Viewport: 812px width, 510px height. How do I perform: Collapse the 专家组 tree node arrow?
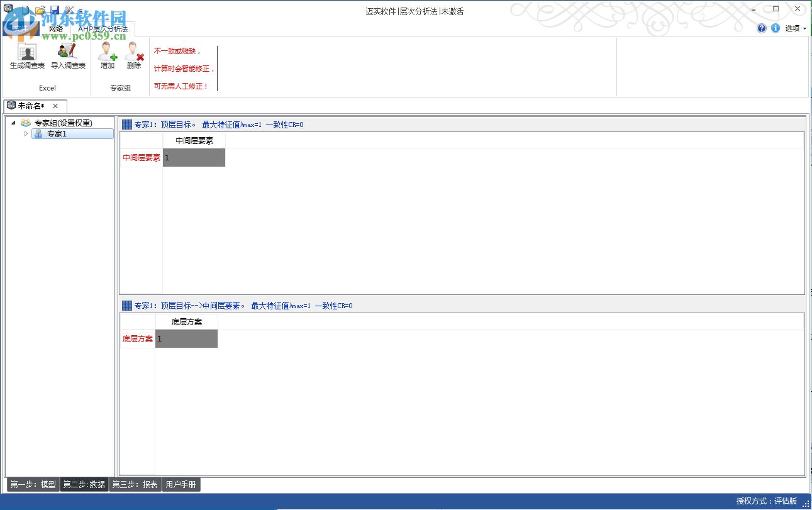13,123
